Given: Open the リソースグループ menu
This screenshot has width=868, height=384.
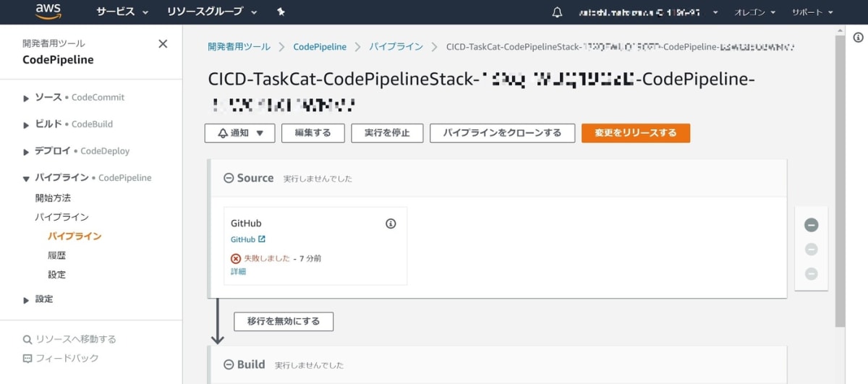Looking at the screenshot, I should (x=212, y=12).
